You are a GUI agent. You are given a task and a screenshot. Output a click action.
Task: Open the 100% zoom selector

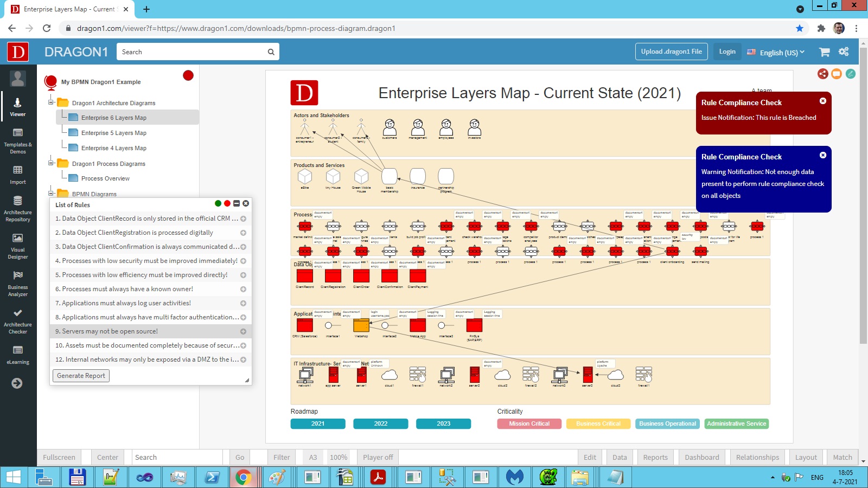pos(339,457)
